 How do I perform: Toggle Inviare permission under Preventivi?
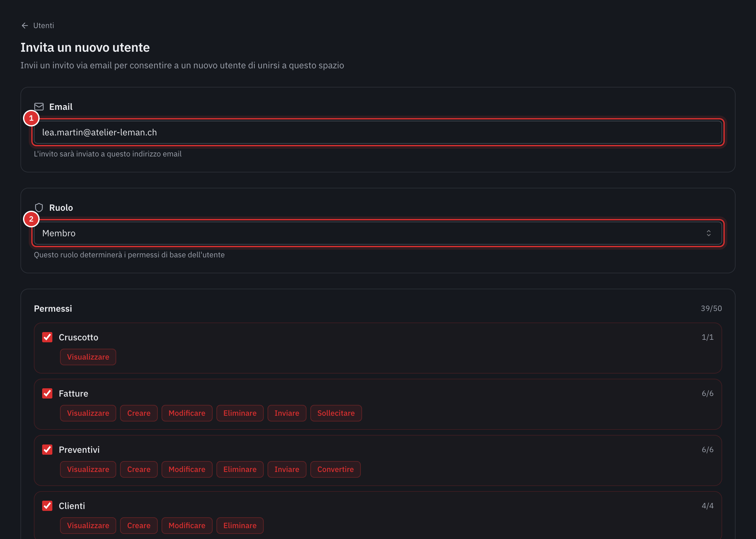(x=287, y=469)
